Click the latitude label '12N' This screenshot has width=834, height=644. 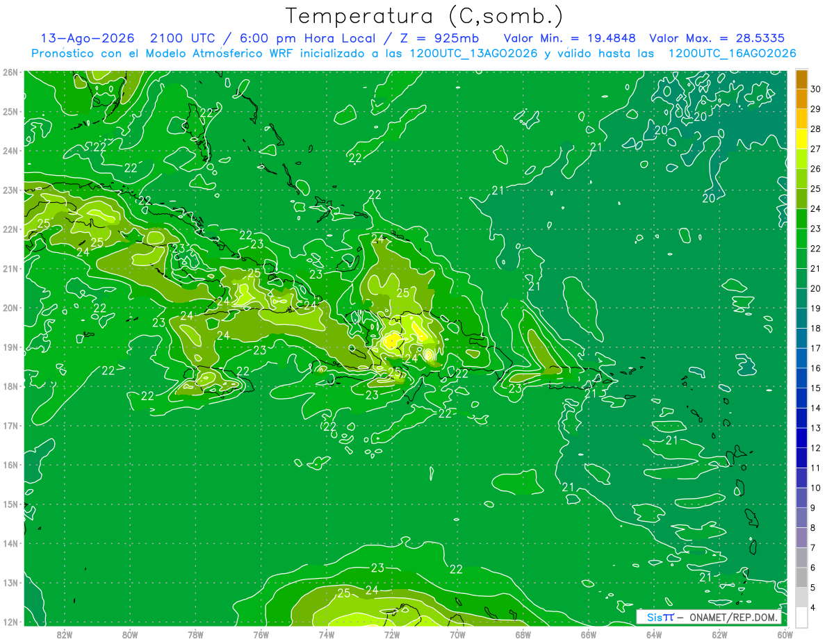coord(10,622)
